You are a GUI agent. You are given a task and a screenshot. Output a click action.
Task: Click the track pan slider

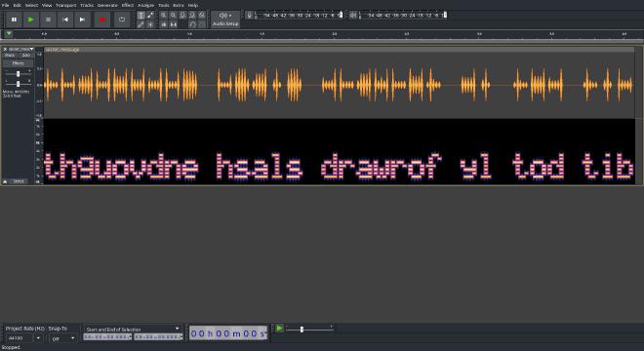(x=18, y=84)
